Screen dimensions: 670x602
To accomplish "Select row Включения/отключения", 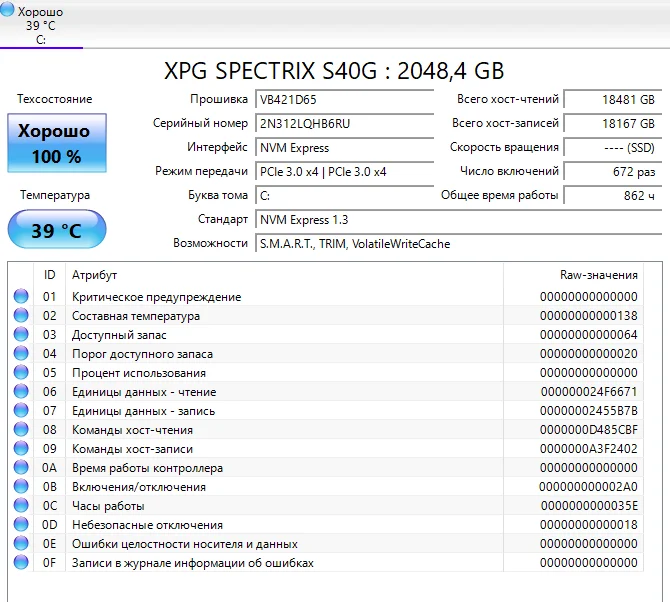I will 326,487.
